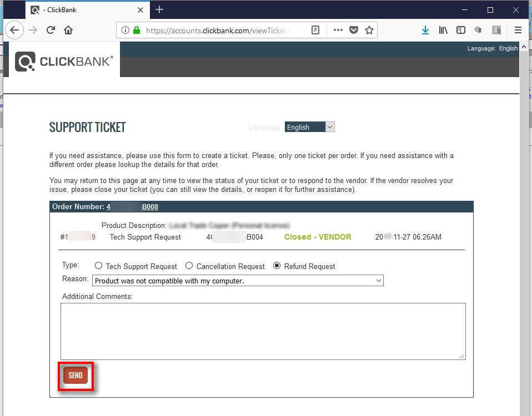
Task: Close the ClickBank tab
Action: [x=140, y=10]
